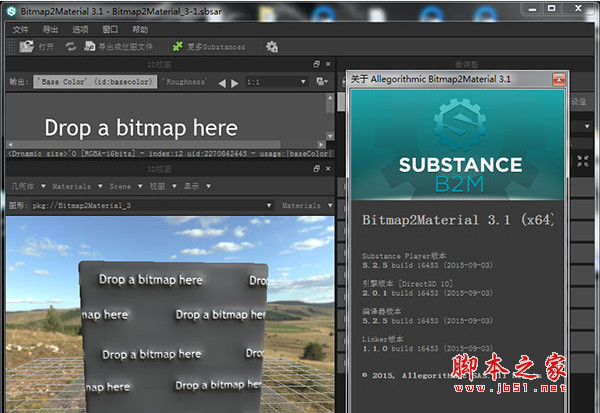Viewport: 600px width, 413px height.
Task: Select the 'Roughness' output tab
Action: pyautogui.click(x=186, y=82)
